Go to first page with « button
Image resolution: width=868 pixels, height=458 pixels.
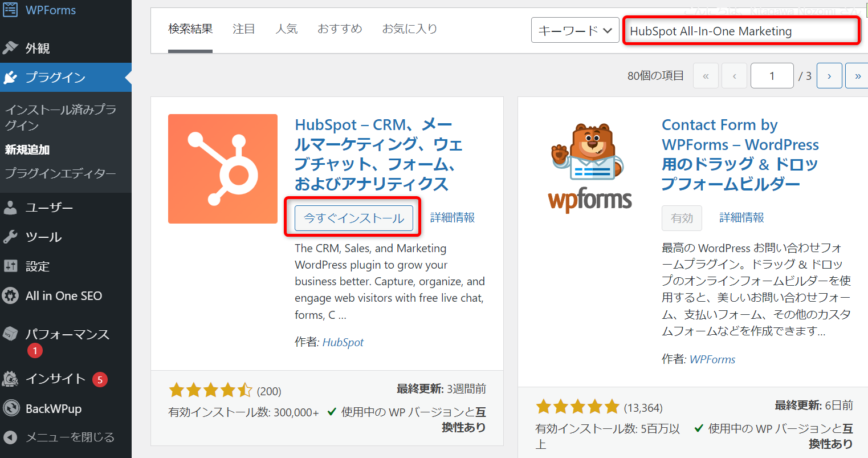pyautogui.click(x=706, y=76)
